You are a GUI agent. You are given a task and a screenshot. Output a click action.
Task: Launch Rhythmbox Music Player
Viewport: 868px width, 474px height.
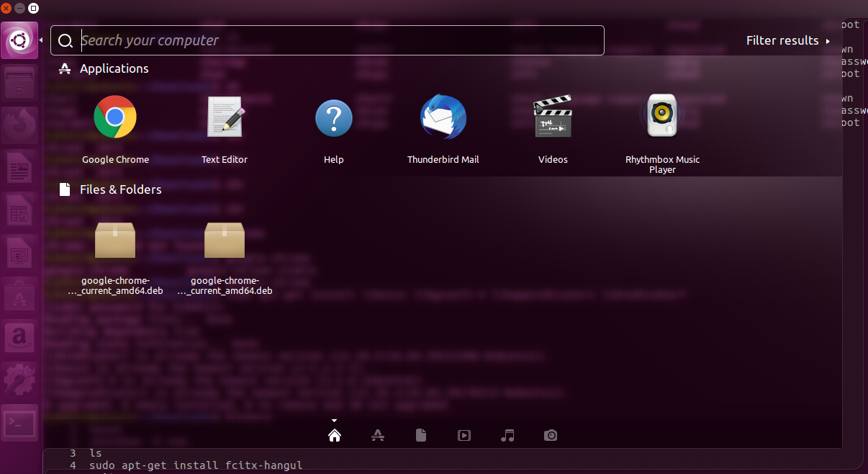click(662, 134)
